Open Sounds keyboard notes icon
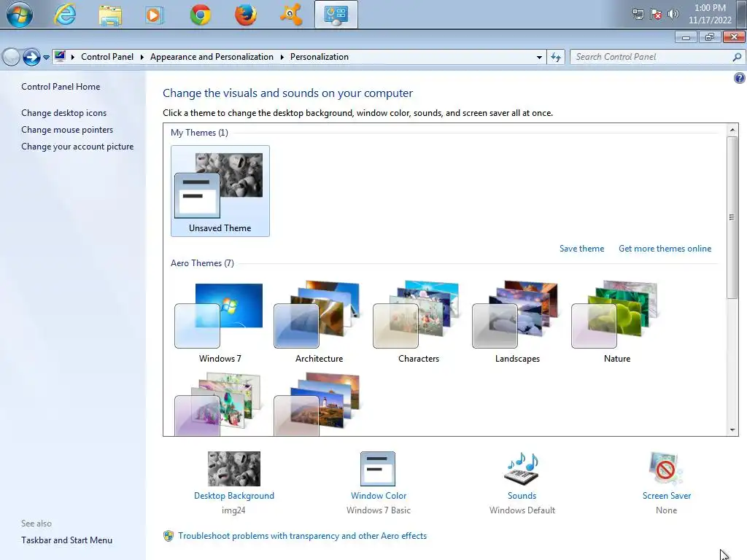Viewport: 747px width, 560px height. [x=522, y=469]
